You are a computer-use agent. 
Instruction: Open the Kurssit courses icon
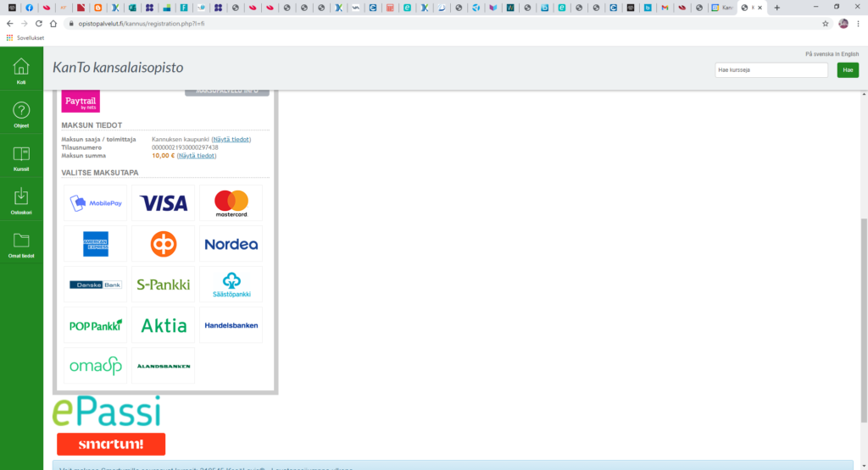point(21,158)
